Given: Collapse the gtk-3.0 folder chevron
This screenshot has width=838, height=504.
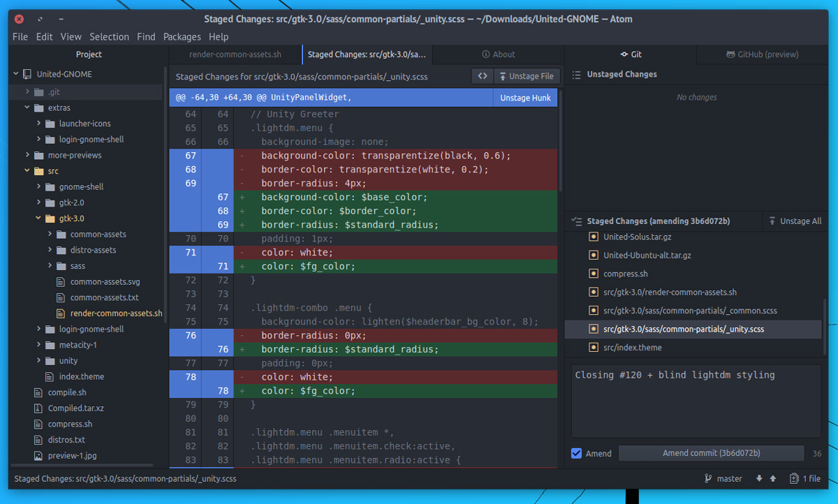Looking at the screenshot, I should (x=39, y=218).
